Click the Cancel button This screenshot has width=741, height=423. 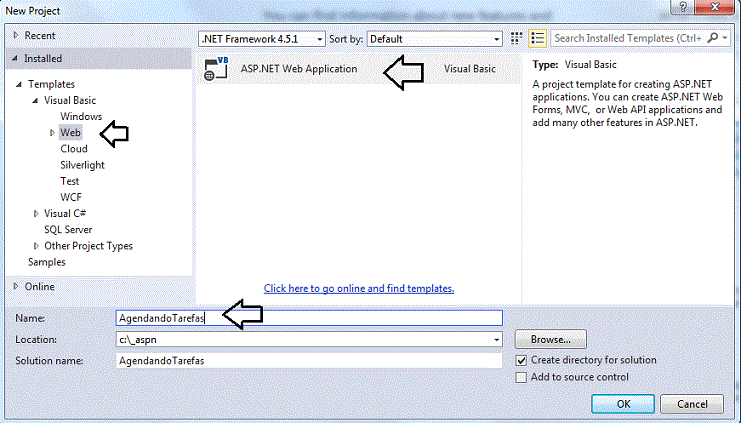pyautogui.click(x=692, y=404)
